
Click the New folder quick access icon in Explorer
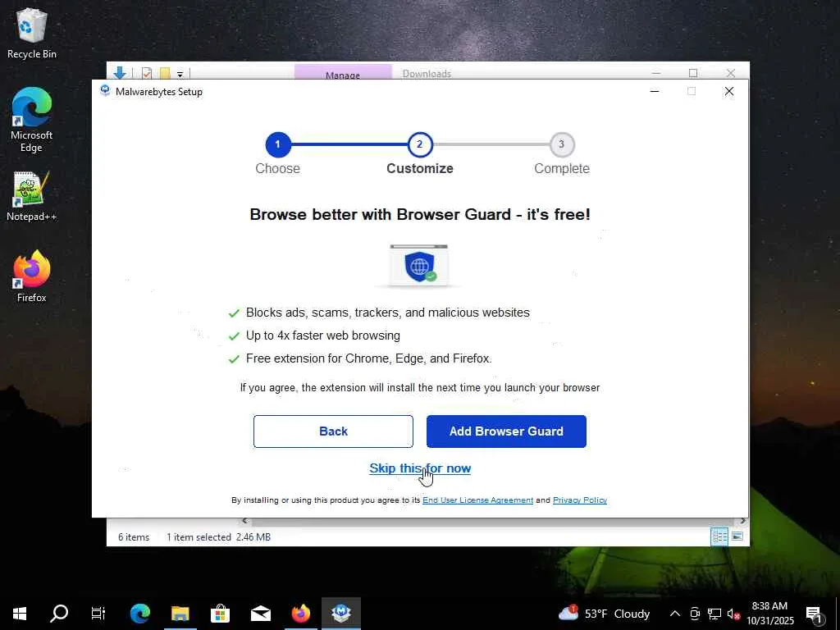coord(164,73)
